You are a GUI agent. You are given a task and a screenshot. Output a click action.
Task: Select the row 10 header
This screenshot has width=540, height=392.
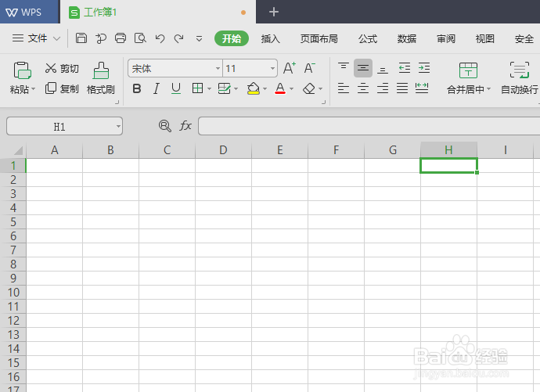coord(13,293)
